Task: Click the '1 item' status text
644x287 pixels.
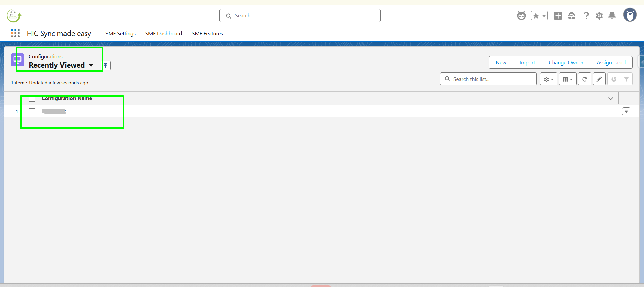Action: point(17,83)
